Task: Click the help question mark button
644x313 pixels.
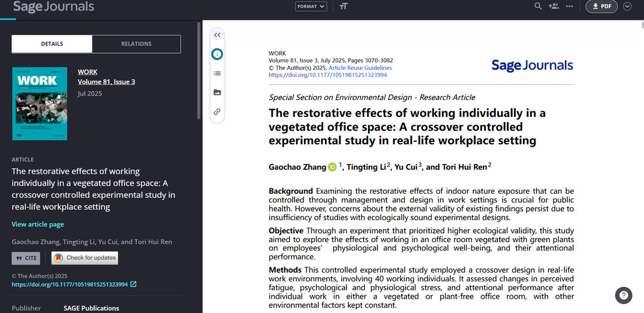Action: pyautogui.click(x=623, y=295)
